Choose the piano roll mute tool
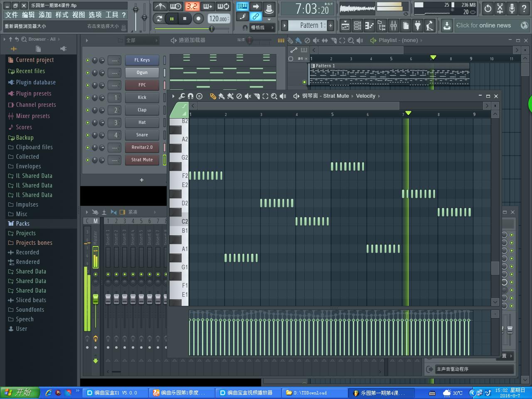The image size is (532, 399). pyautogui.click(x=248, y=96)
